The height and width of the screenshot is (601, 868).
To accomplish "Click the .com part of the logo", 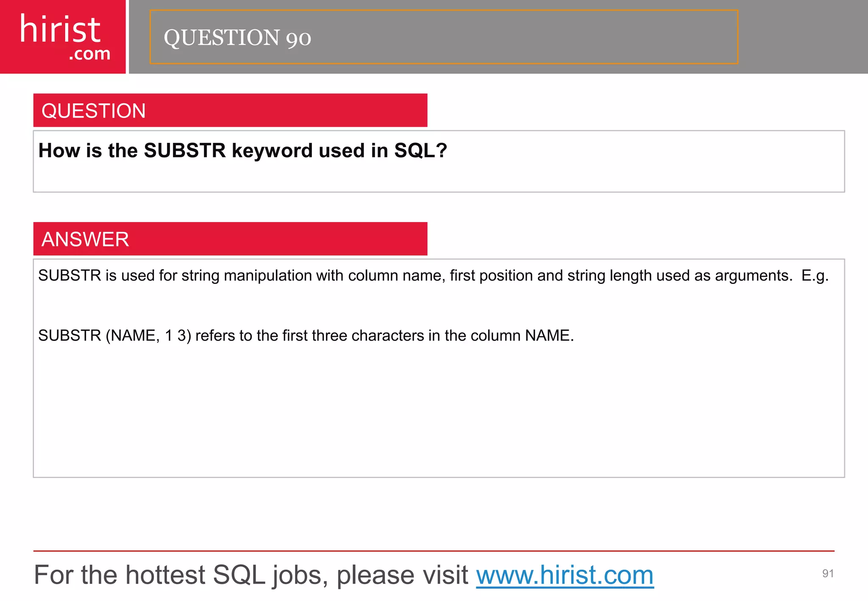I will point(90,54).
